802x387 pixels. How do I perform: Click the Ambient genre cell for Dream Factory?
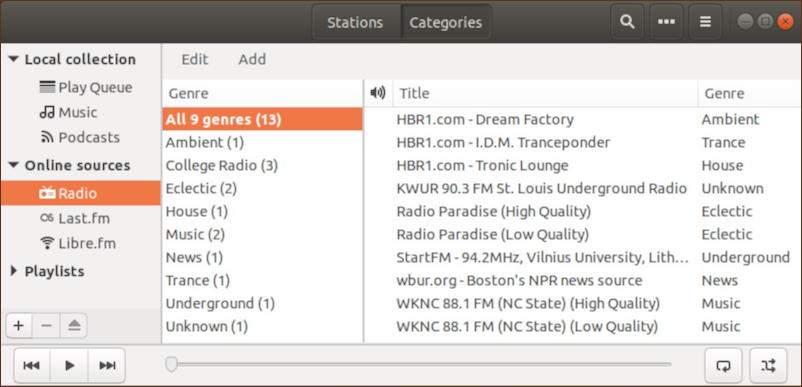[730, 119]
